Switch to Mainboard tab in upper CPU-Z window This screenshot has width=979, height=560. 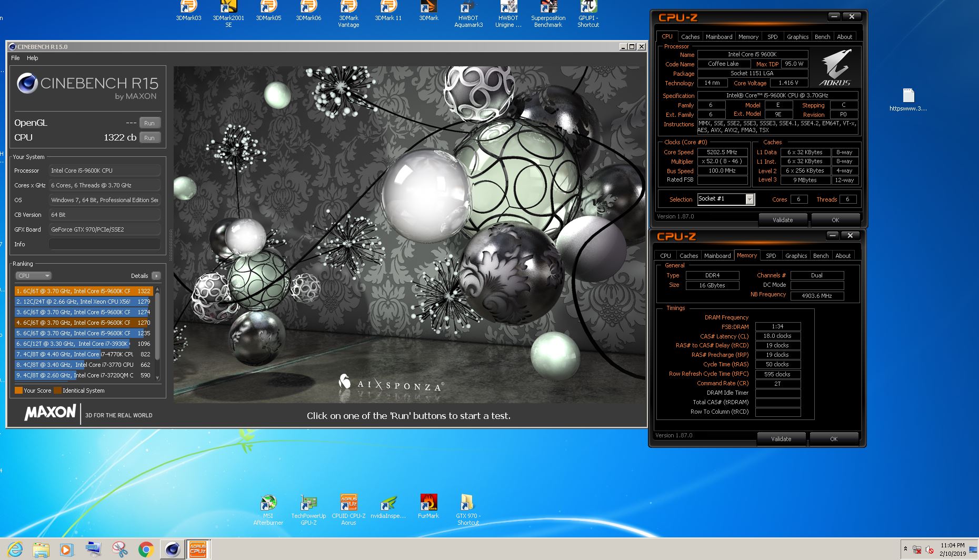pos(719,37)
